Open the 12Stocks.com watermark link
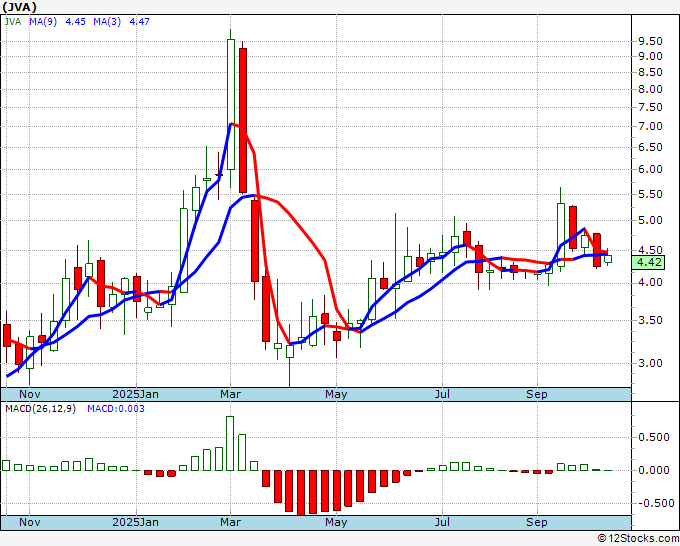The image size is (680, 546). pyautogui.click(x=636, y=539)
